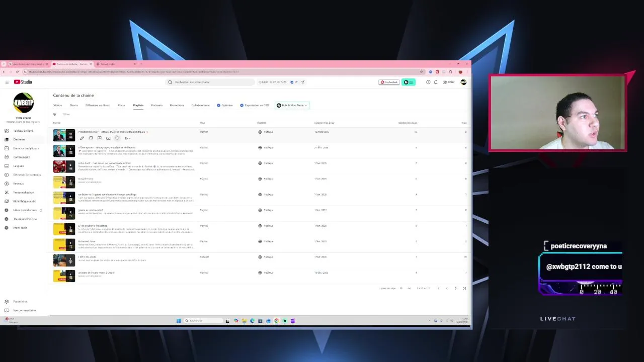Click the Mohamed Amra playlist title

click(87, 241)
